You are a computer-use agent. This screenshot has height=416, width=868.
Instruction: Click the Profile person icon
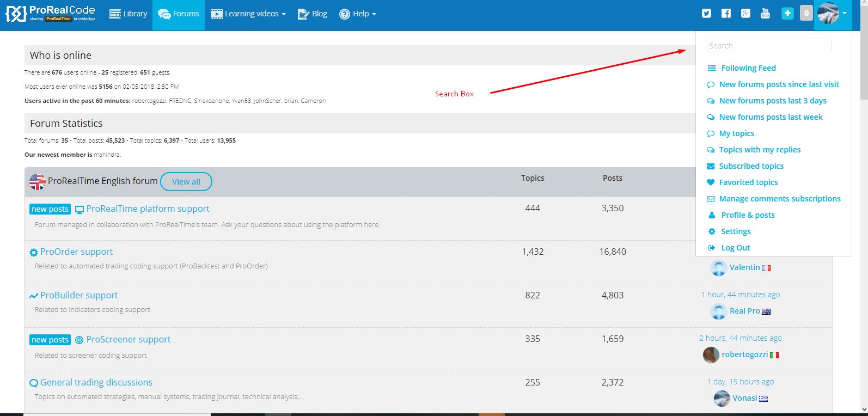pos(711,215)
